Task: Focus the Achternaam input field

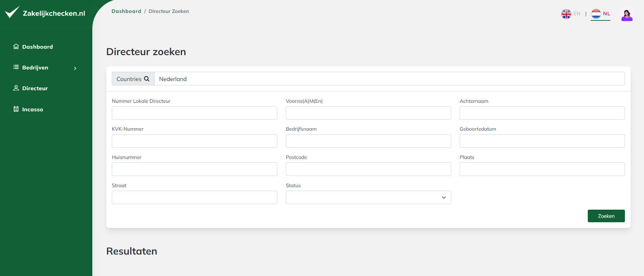Action: 542,113
